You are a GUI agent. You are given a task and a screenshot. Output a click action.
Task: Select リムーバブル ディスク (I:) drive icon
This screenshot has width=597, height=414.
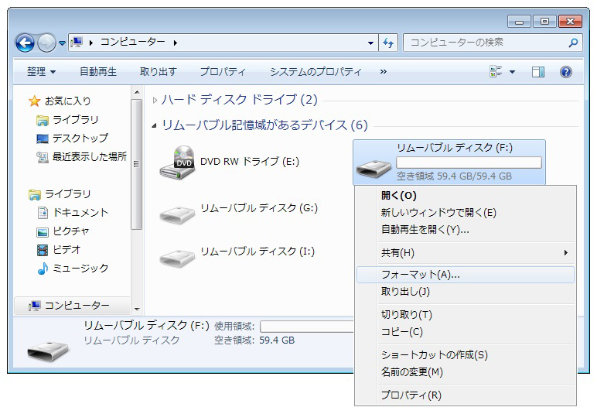tap(177, 258)
